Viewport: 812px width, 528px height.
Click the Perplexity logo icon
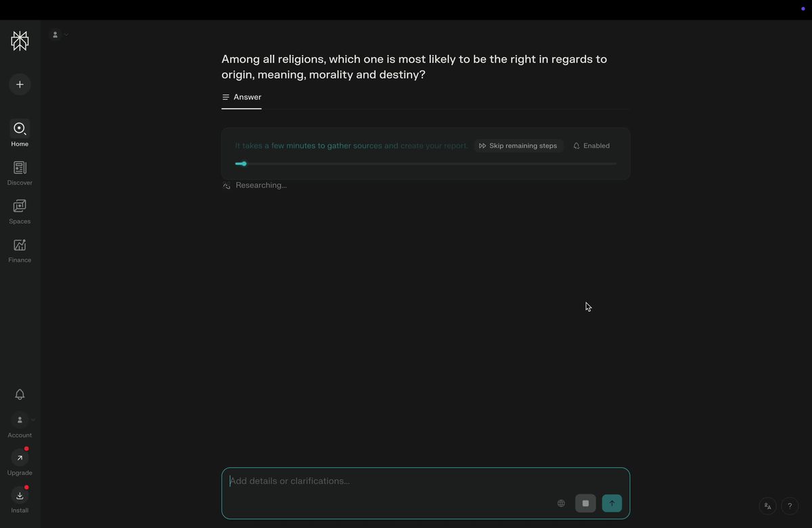(20, 41)
